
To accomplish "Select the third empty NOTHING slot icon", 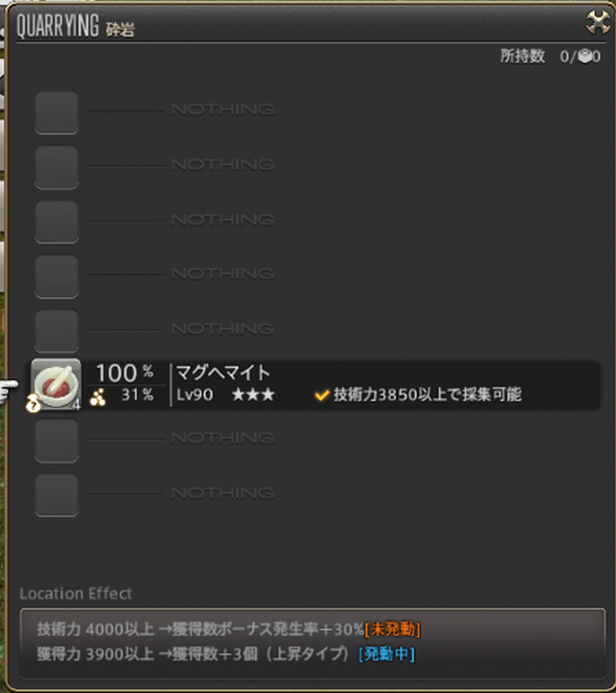I will point(57,222).
